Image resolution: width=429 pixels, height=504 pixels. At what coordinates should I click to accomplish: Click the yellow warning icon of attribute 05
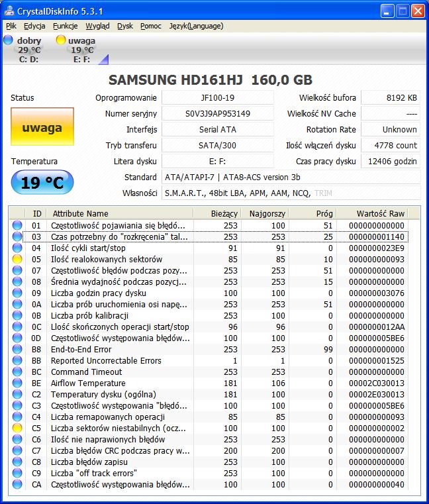pos(17,259)
